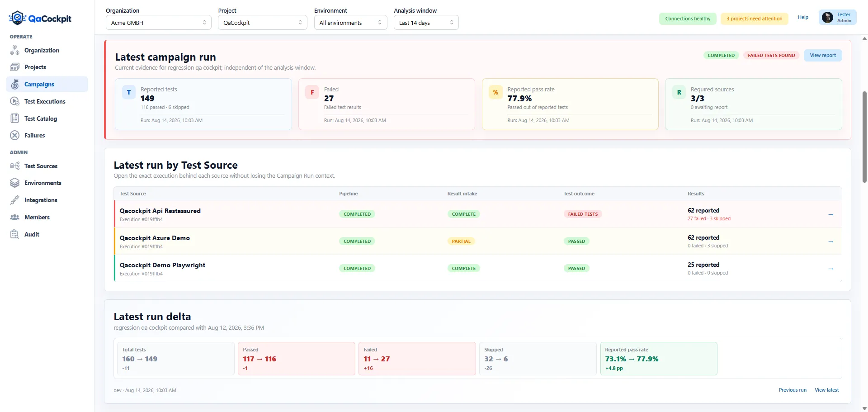This screenshot has width=868, height=412.
Task: Expand the Organization dropdown Acme GMBH
Action: 159,23
